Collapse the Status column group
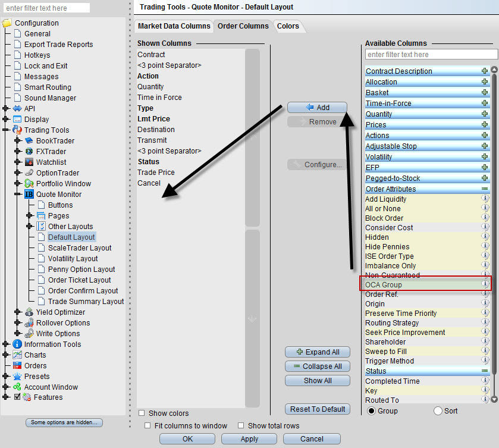 (x=485, y=371)
